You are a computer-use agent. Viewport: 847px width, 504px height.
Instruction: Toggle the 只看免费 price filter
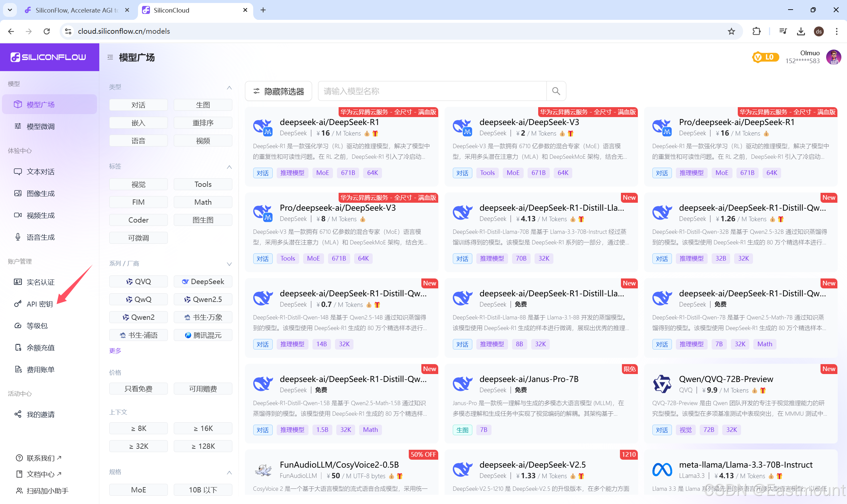[x=138, y=389]
